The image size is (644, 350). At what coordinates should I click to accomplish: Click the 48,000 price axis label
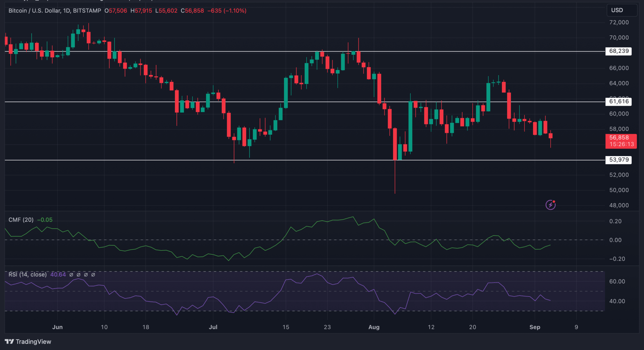click(x=619, y=205)
